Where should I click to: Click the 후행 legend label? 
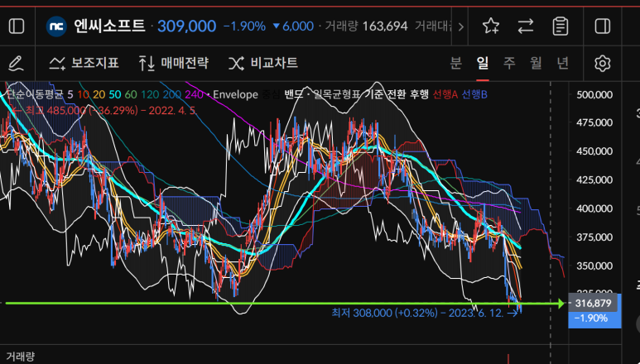coord(419,94)
